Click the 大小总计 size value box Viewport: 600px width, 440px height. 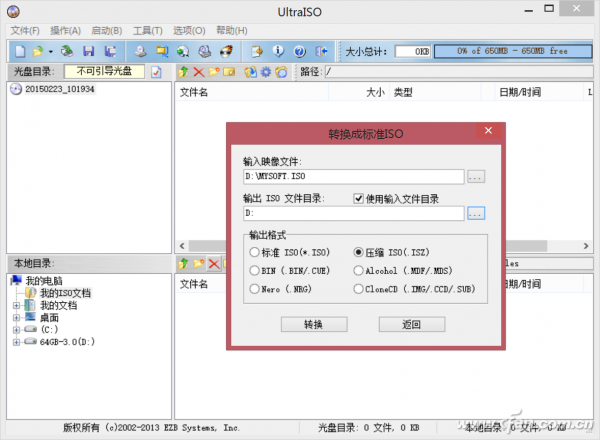(x=413, y=51)
